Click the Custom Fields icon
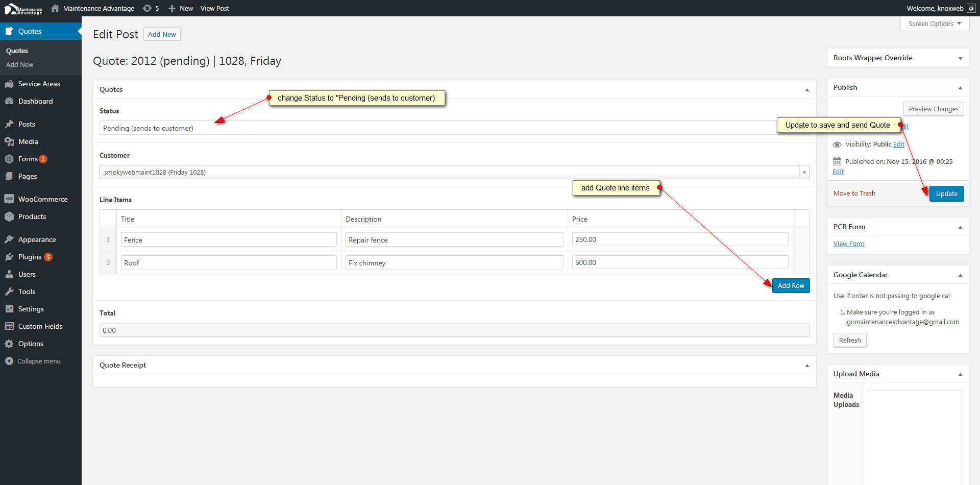Viewport: 980px width, 485px height. click(x=9, y=326)
